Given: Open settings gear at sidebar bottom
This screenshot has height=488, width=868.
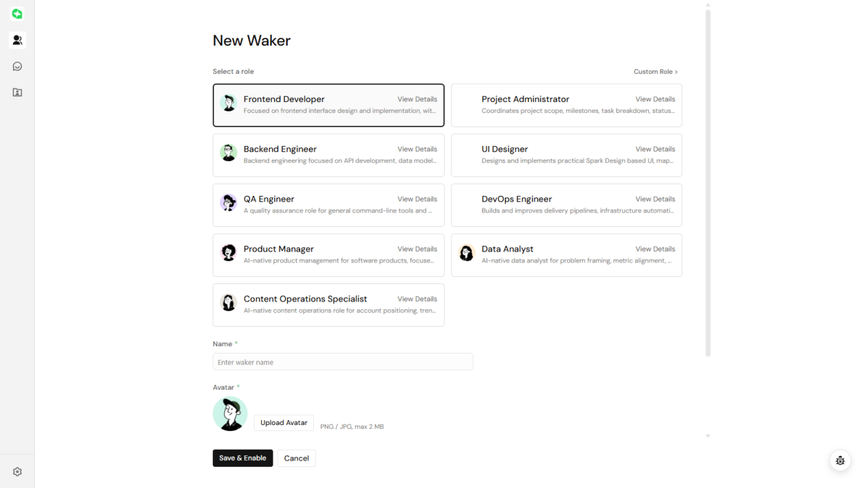Looking at the screenshot, I should [17, 471].
